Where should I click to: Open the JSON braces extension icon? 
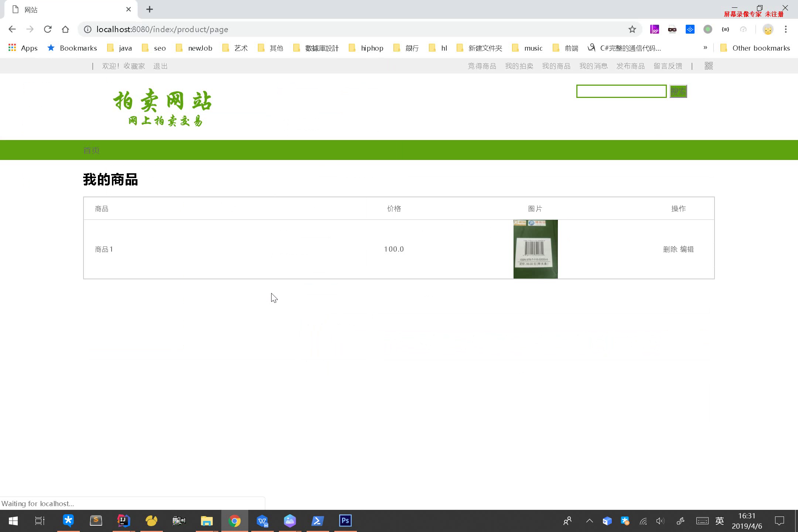pyautogui.click(x=725, y=29)
